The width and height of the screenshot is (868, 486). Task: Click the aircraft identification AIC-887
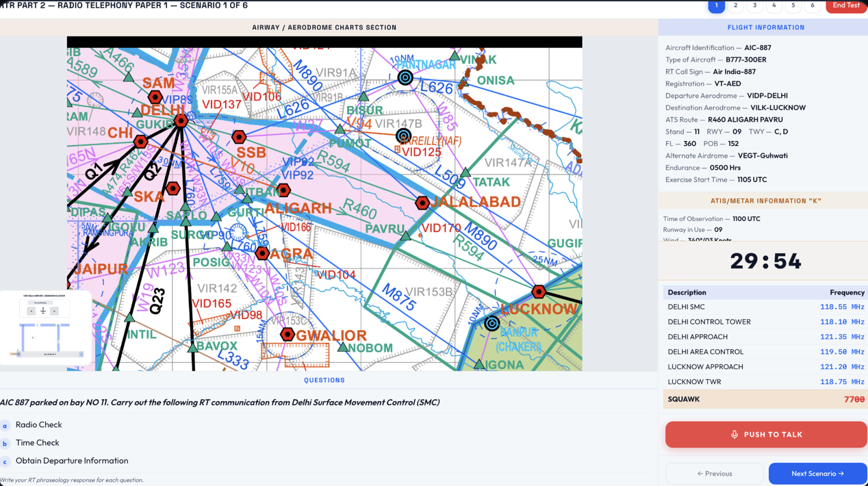click(758, 48)
